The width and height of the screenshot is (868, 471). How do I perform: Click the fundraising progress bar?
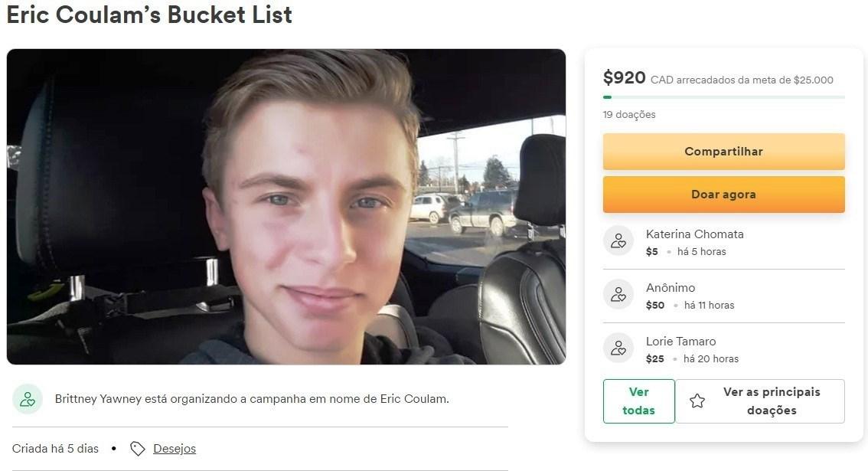[723, 97]
